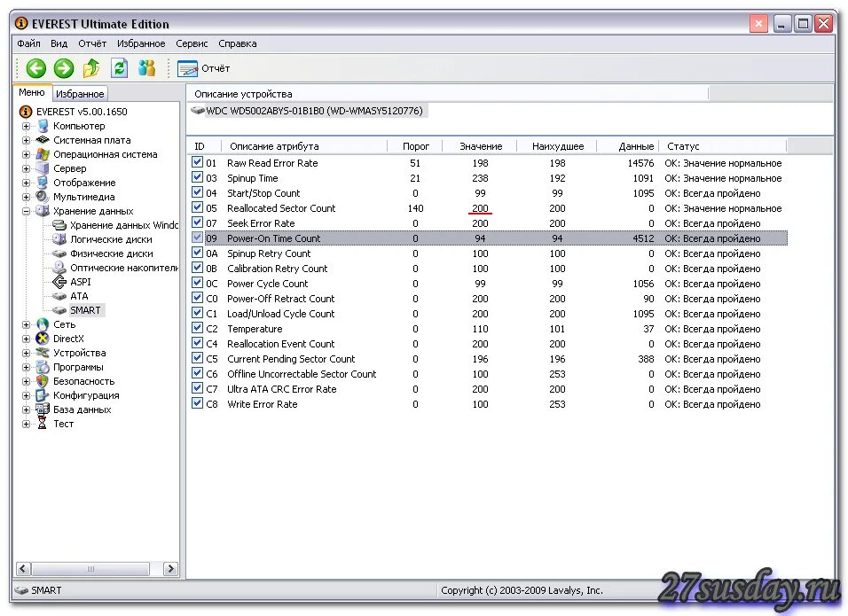Click the sidebar horizontal scrollbar thumb

[x=90, y=568]
